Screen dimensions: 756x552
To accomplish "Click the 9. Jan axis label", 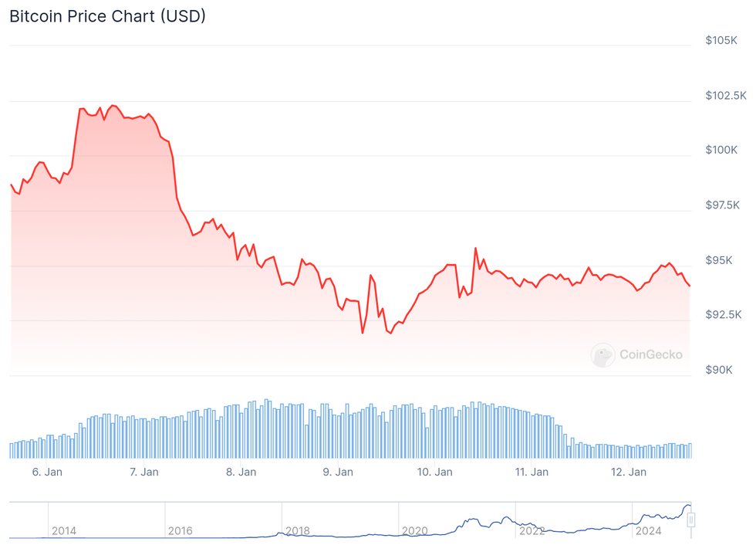I will (x=338, y=472).
